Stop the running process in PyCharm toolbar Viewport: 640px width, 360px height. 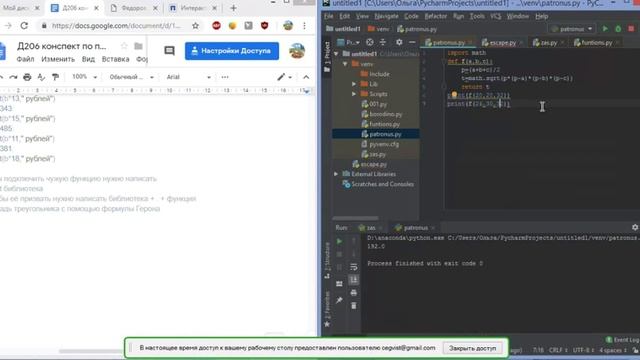point(631,29)
